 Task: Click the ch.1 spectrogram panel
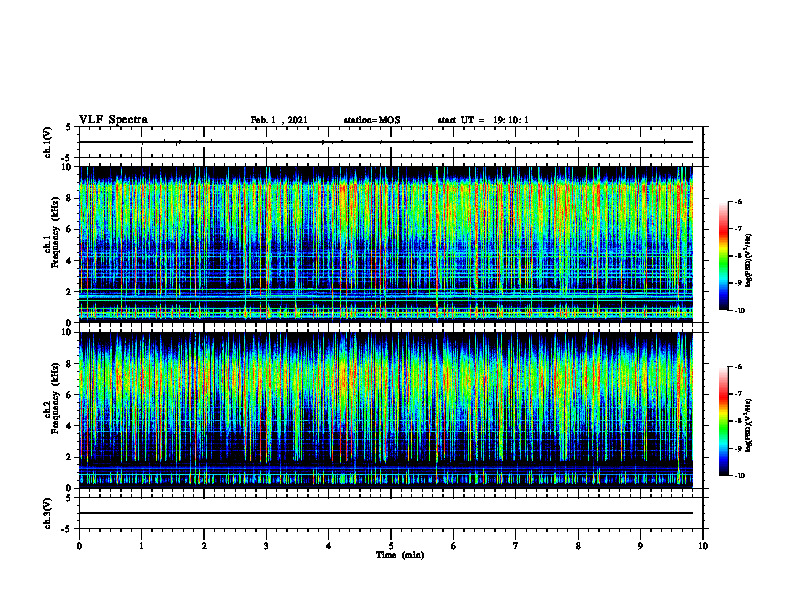coord(386,244)
